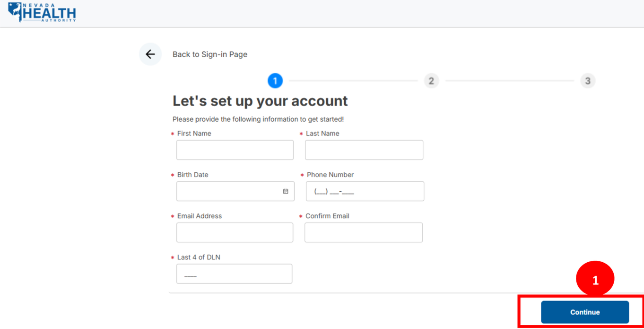Click the Confirm Email label
Viewport: 644px width, 329px height.
pyautogui.click(x=327, y=216)
